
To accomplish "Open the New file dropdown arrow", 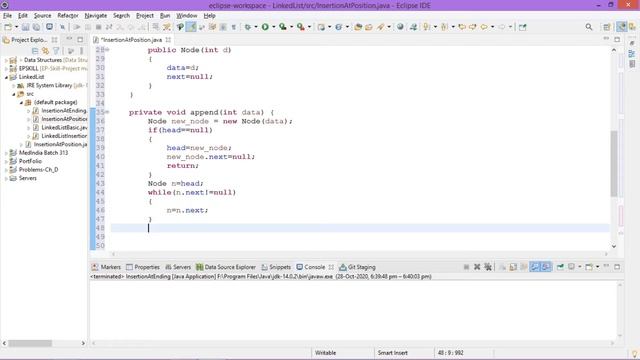I will pyautogui.click(x=16, y=27).
